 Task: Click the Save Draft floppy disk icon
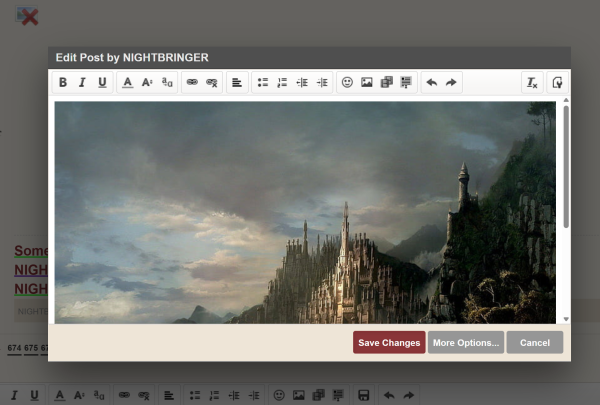pyautogui.click(x=364, y=395)
